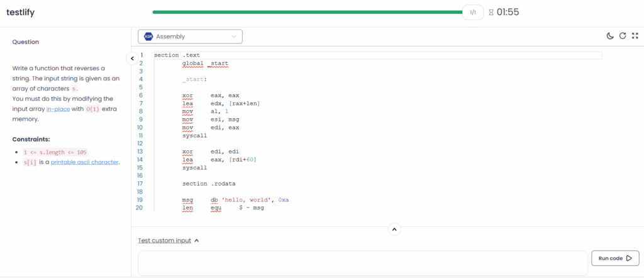Click the Constraints heading
Screen dimensions: 644x278
[x=31, y=139]
